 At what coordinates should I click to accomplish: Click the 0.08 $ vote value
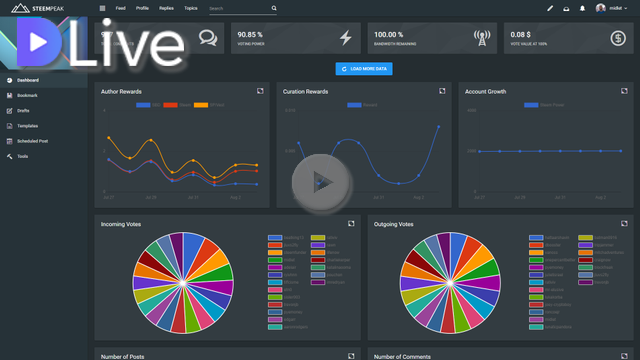click(520, 35)
